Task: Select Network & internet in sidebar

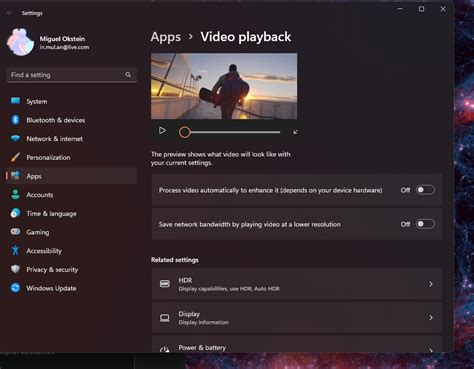Action: click(71, 139)
